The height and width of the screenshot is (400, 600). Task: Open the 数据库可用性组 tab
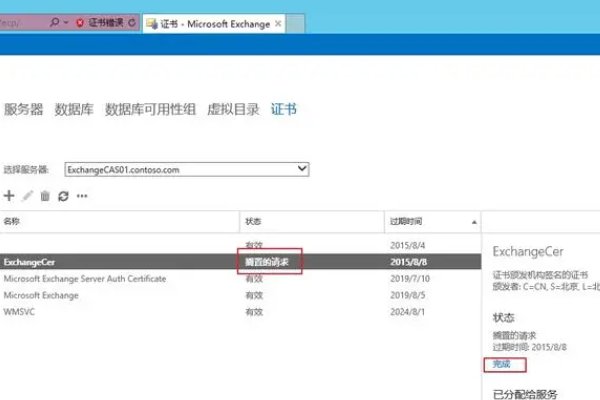tap(150, 109)
